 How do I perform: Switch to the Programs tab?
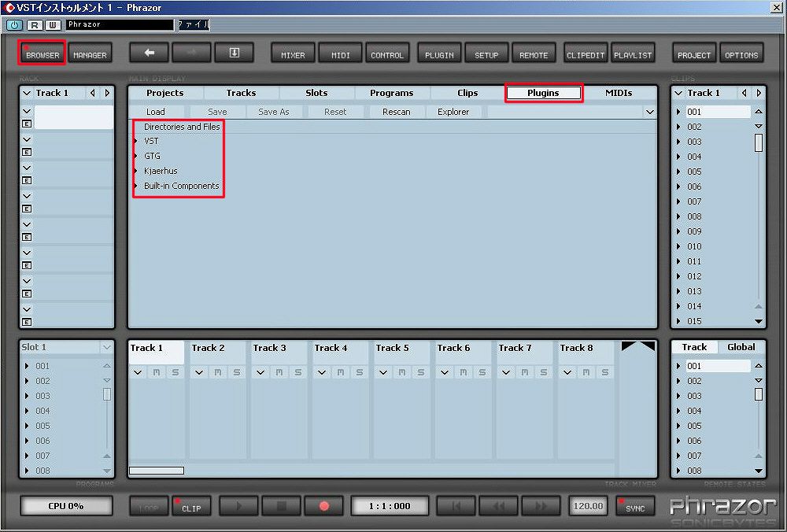pos(391,93)
